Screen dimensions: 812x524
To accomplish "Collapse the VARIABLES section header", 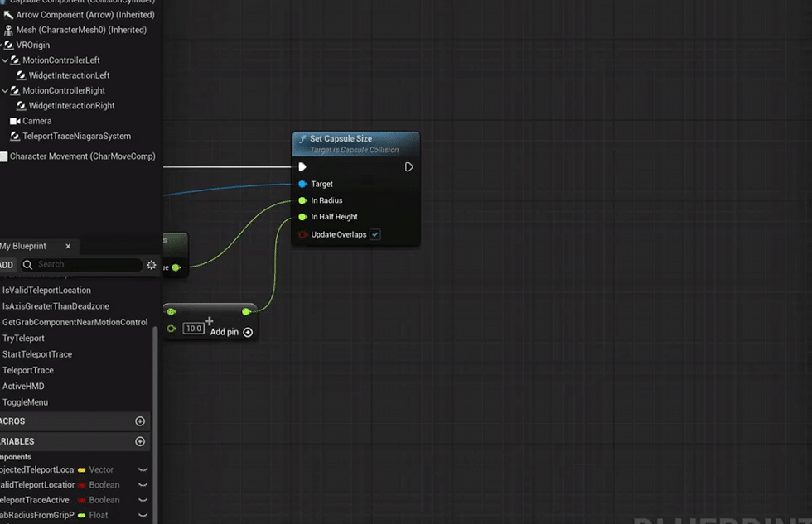I will pos(75,441).
